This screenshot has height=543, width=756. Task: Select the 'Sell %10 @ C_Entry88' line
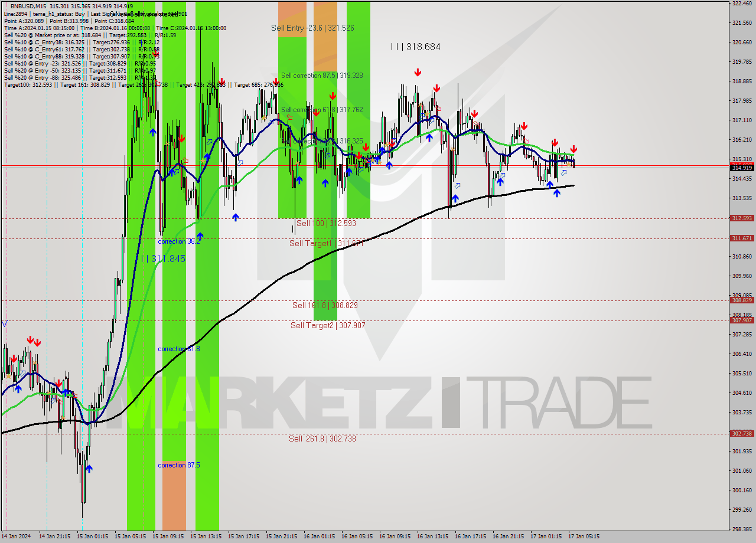82,56
